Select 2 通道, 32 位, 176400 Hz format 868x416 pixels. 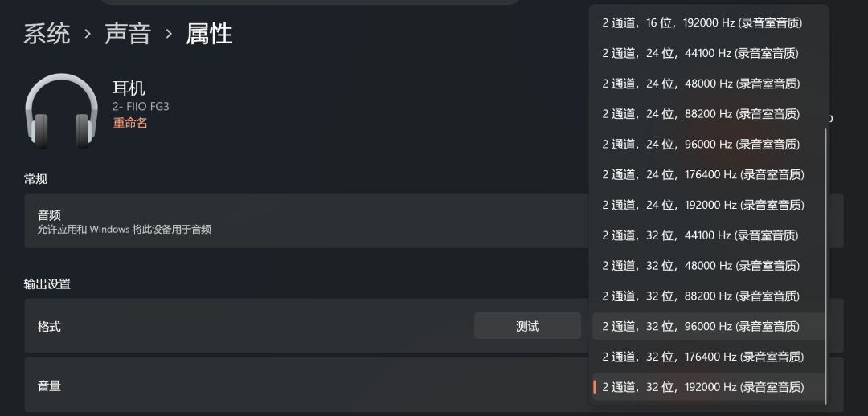tap(709, 357)
